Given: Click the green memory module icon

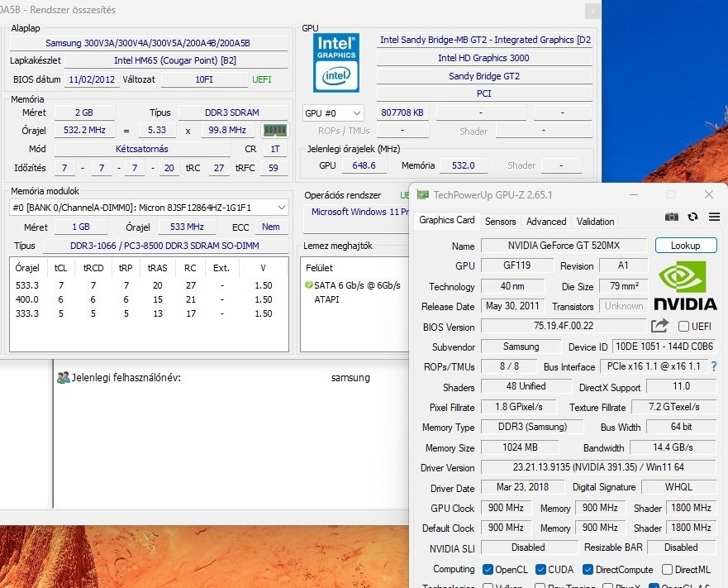Looking at the screenshot, I should coord(275,130).
